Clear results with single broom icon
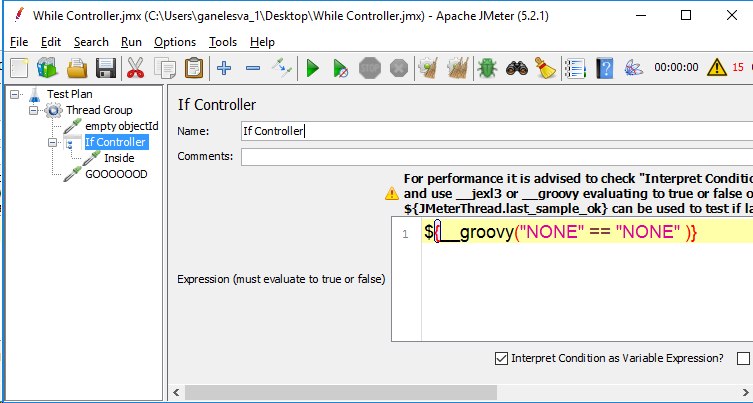753x403 pixels. pos(427,68)
